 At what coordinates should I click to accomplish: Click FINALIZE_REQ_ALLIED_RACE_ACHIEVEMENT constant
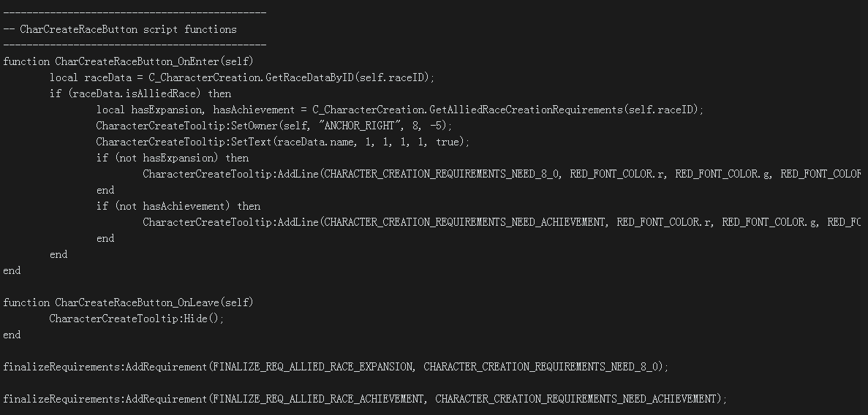point(317,399)
